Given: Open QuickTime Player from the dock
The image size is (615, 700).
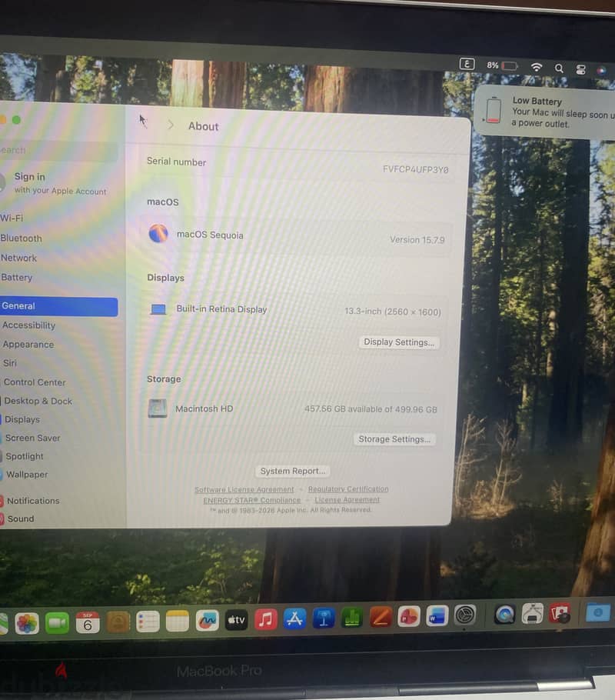Looking at the screenshot, I should (505, 615).
